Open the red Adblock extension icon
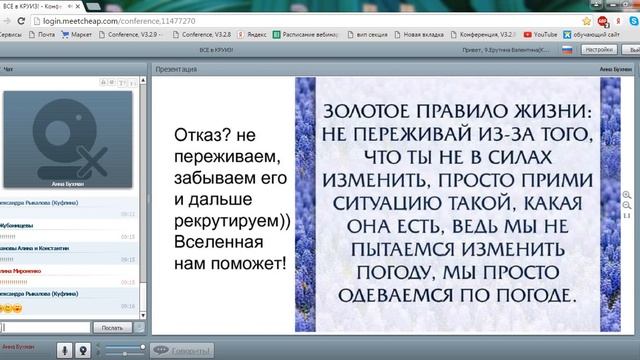This screenshot has height=360, width=640. coord(602,21)
